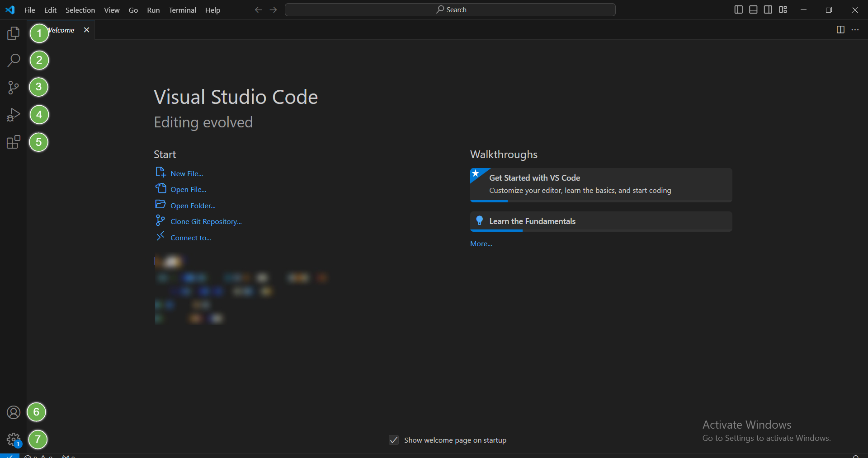The width and height of the screenshot is (868, 458).
Task: Open the Run and Debug view
Action: click(x=14, y=115)
